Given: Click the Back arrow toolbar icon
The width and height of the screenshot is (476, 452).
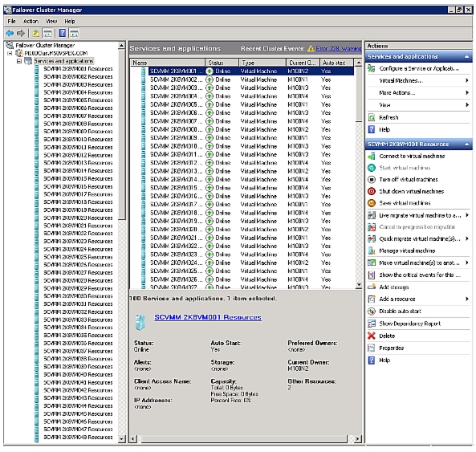Looking at the screenshot, I should (x=10, y=33).
